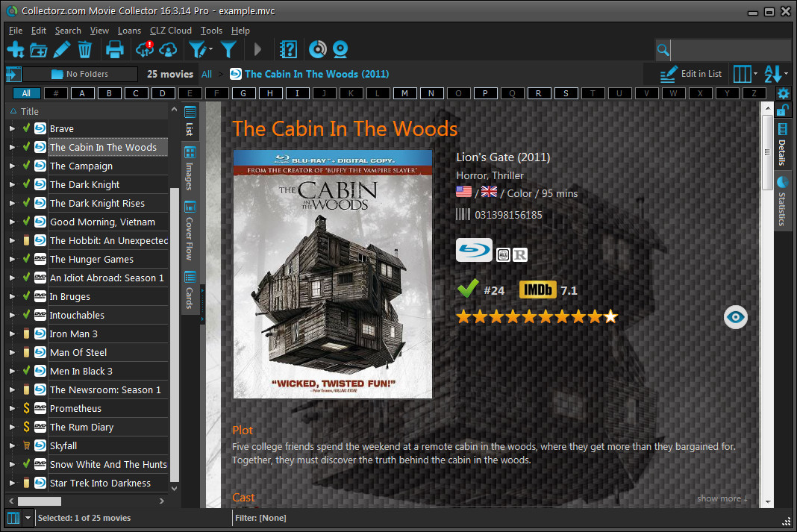The height and width of the screenshot is (532, 797).
Task: Toggle the # alphabet filter button
Action: point(55,93)
